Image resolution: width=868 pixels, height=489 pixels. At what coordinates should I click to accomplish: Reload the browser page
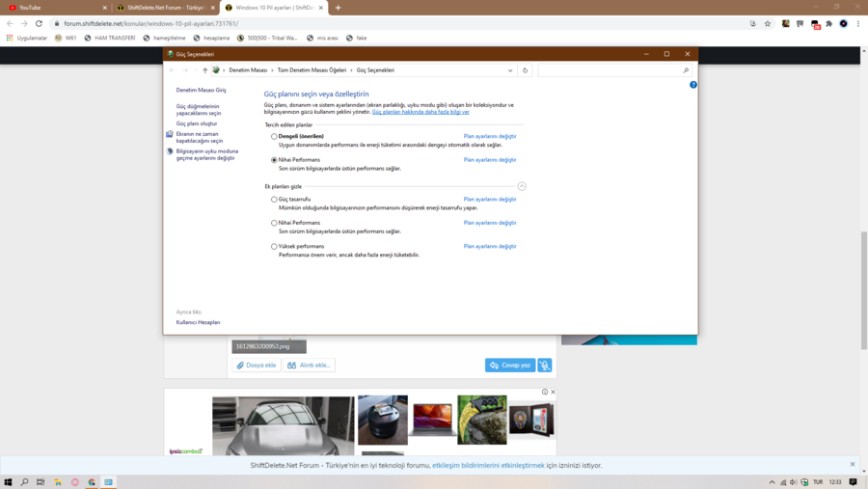(x=39, y=23)
